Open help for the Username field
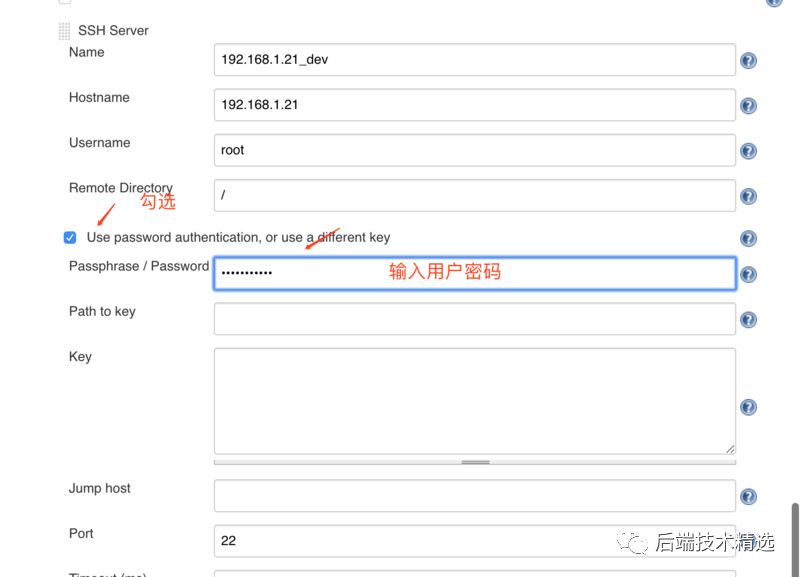The image size is (800, 577). click(x=748, y=151)
